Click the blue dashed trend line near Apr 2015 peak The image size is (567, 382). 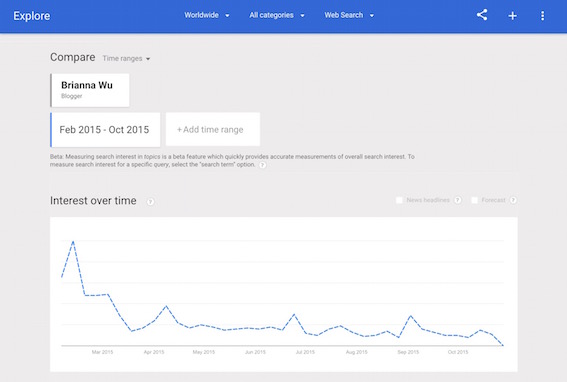pos(166,306)
